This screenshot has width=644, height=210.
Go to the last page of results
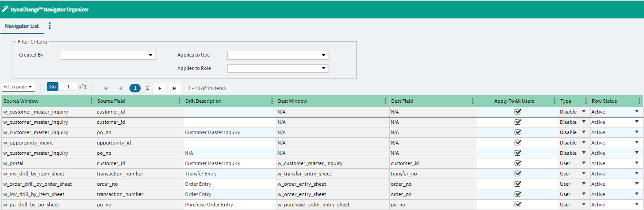click(174, 88)
